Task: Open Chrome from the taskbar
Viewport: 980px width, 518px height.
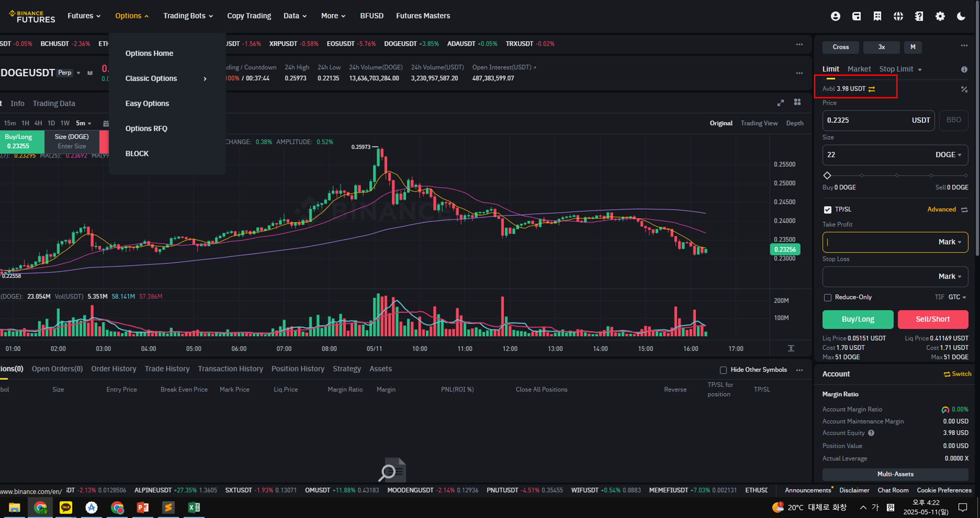Action: click(40, 508)
